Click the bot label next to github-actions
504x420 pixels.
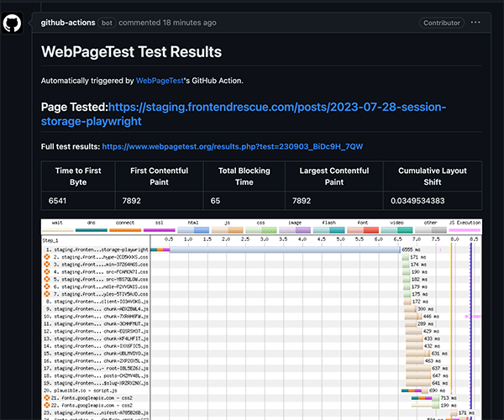[107, 23]
